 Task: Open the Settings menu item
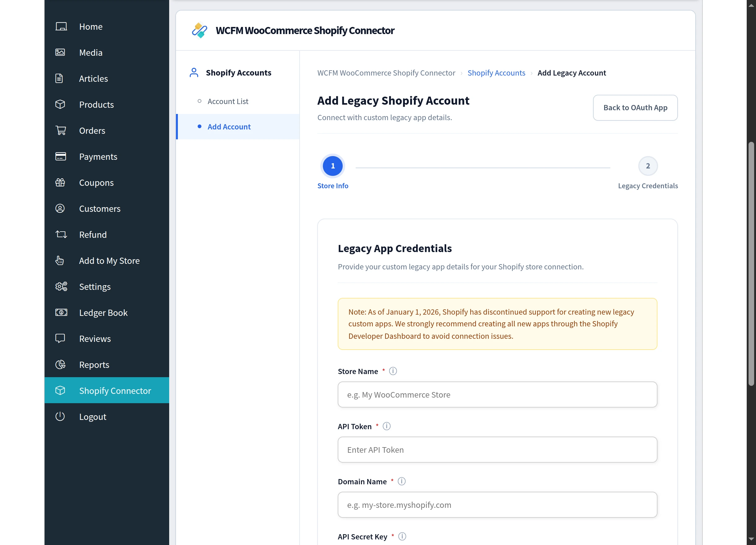(x=107, y=286)
